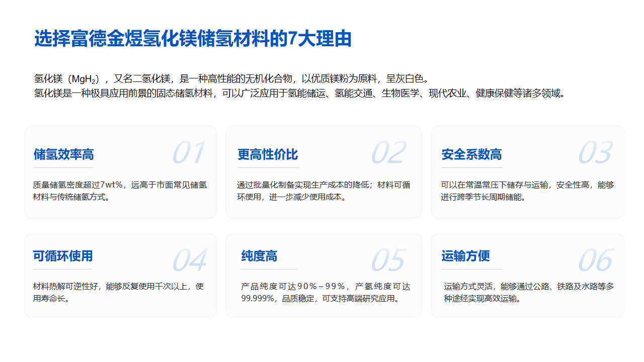The width and height of the screenshot is (644, 362).
Task: Click the text 通过批量化制备实现生产成本的降低
Action: pos(303,185)
